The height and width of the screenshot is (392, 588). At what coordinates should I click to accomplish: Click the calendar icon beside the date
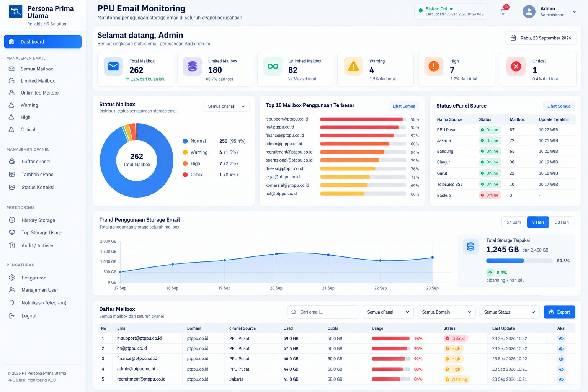(513, 38)
